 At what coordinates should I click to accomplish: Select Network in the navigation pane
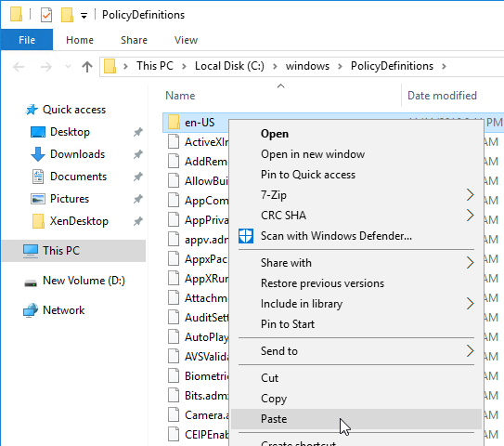(64, 310)
